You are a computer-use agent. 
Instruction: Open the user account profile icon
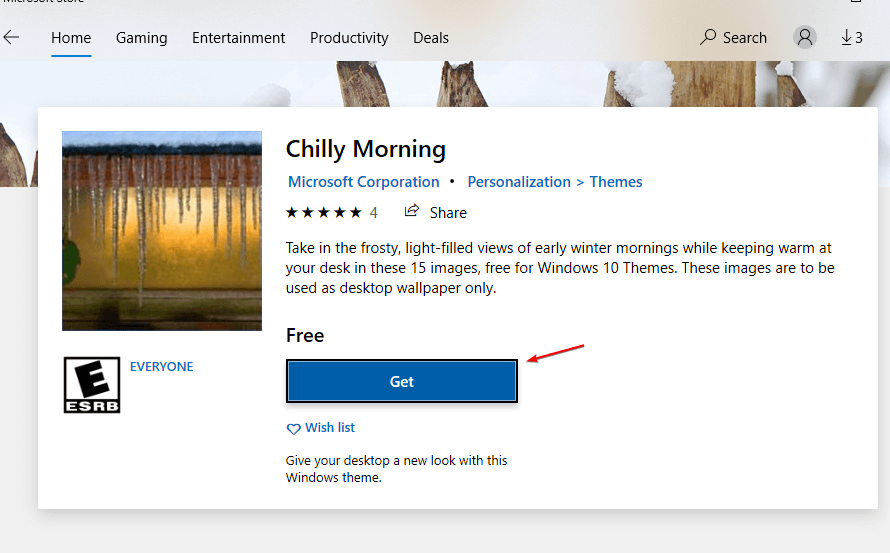pos(804,37)
